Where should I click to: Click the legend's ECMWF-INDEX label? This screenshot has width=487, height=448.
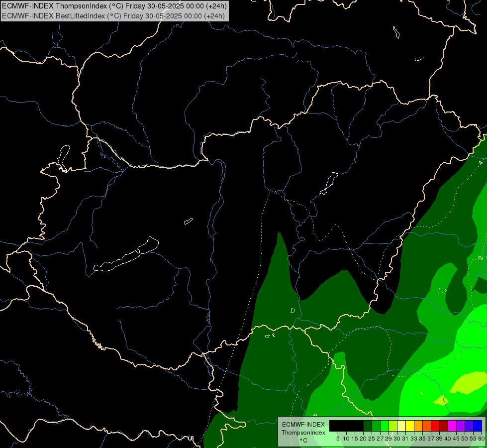303,425
